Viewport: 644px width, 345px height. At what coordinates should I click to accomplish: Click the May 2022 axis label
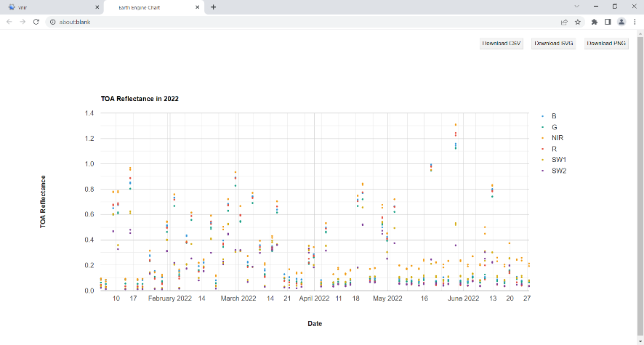(x=387, y=299)
